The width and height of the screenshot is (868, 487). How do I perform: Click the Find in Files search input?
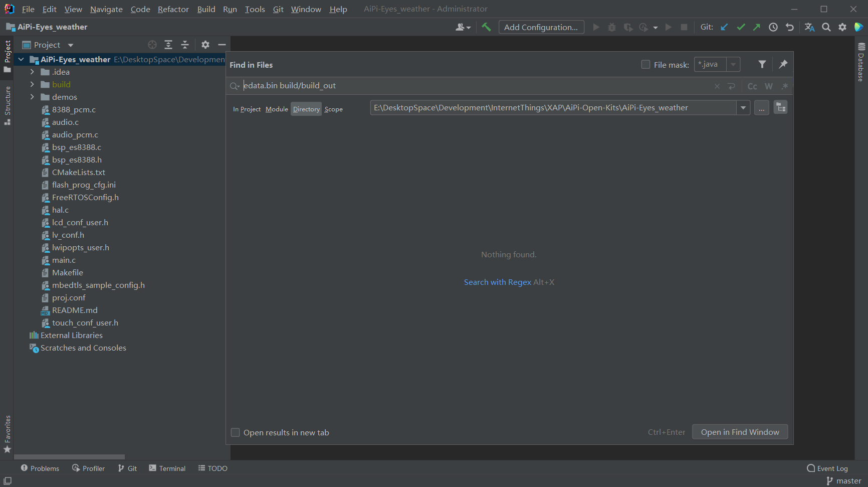tap(476, 86)
